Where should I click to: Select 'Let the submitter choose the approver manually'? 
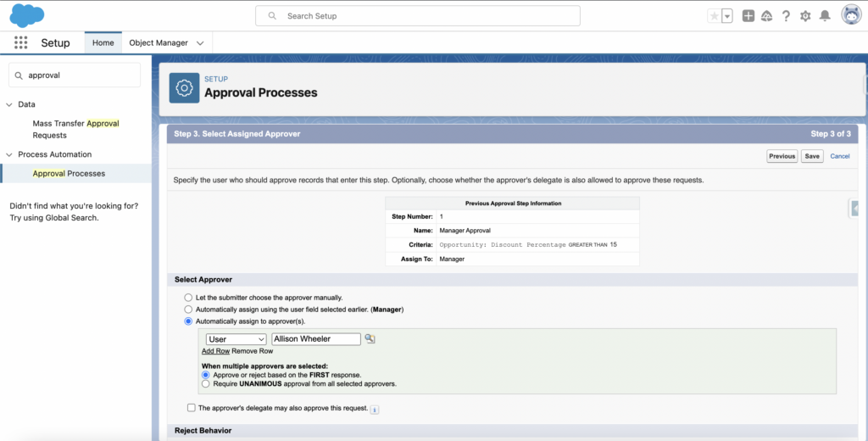(x=188, y=298)
